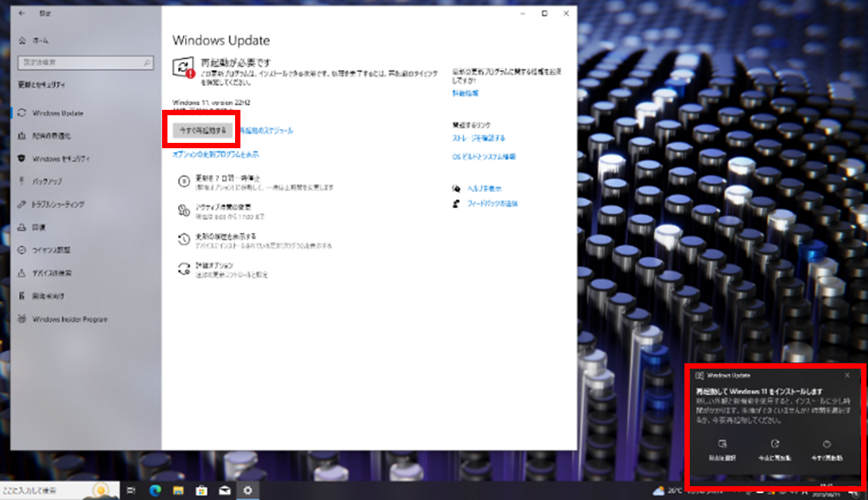This screenshot has height=500, width=868.
Task: Open 開発者向け in the sidebar
Action: pyautogui.click(x=41, y=296)
